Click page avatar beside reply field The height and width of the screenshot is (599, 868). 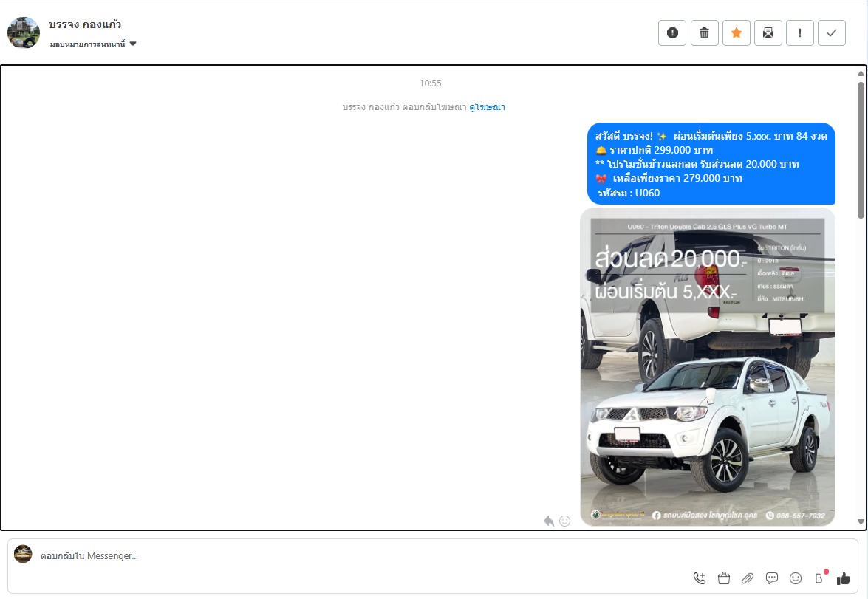click(x=23, y=554)
